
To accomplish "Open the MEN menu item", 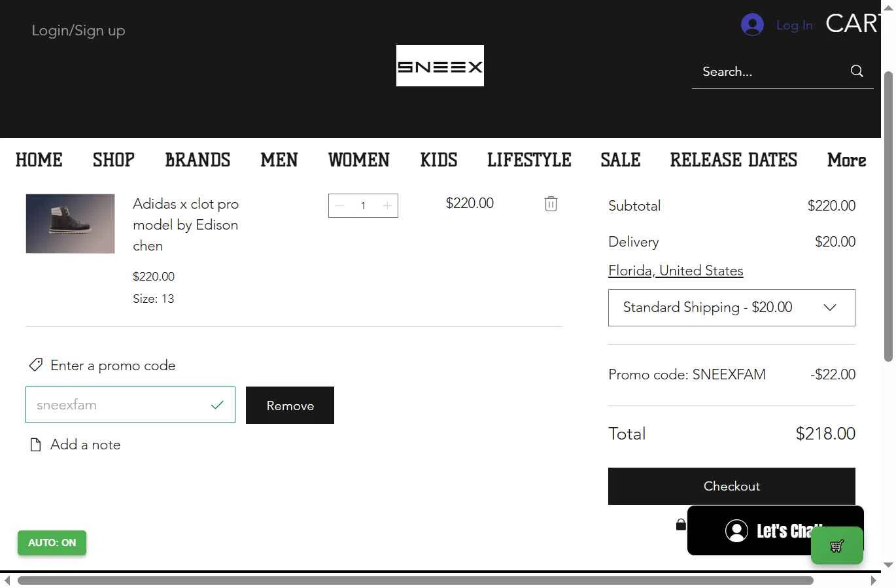I will pos(279,160).
